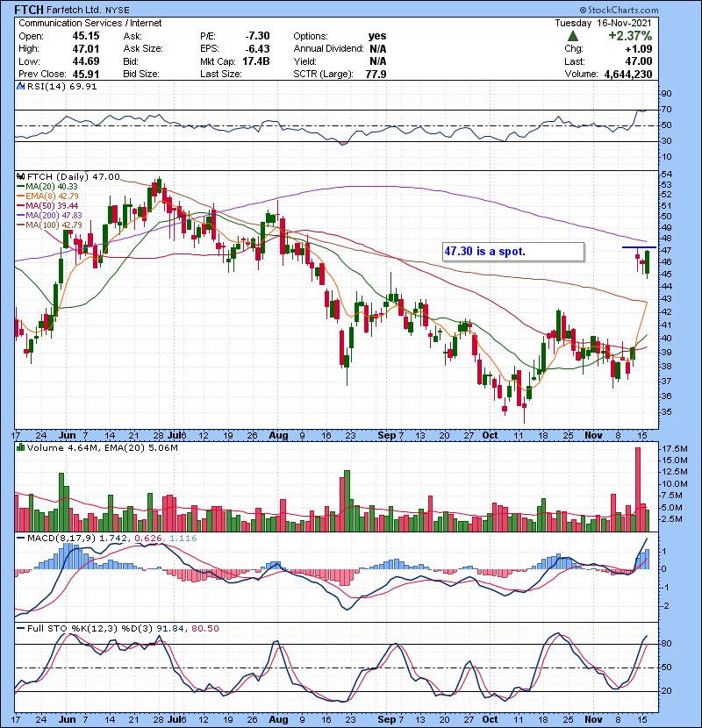The image size is (702, 728).
Task: Click the Bid Size label
Action: point(141,74)
